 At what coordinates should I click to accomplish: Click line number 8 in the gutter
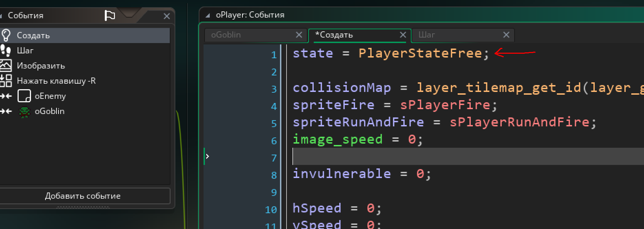coord(274,176)
